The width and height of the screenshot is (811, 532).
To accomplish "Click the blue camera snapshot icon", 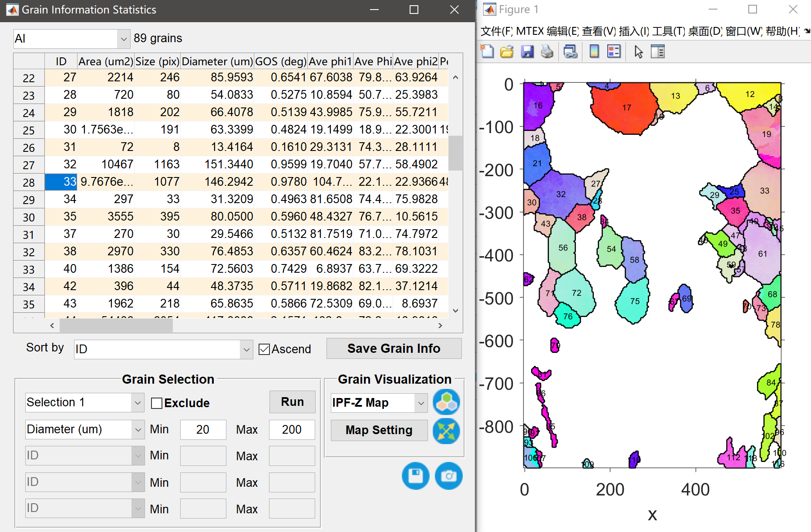I will (448, 476).
